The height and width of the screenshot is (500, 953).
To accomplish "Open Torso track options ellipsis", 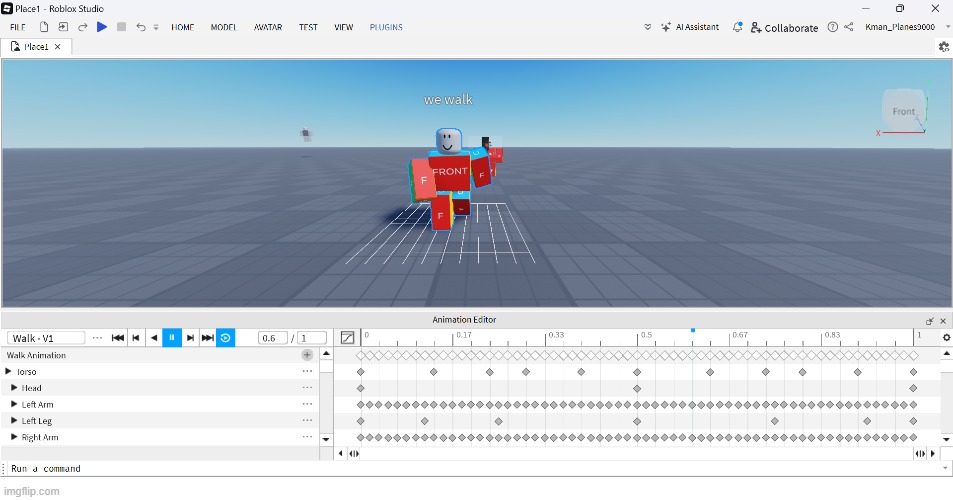I will 308,371.
